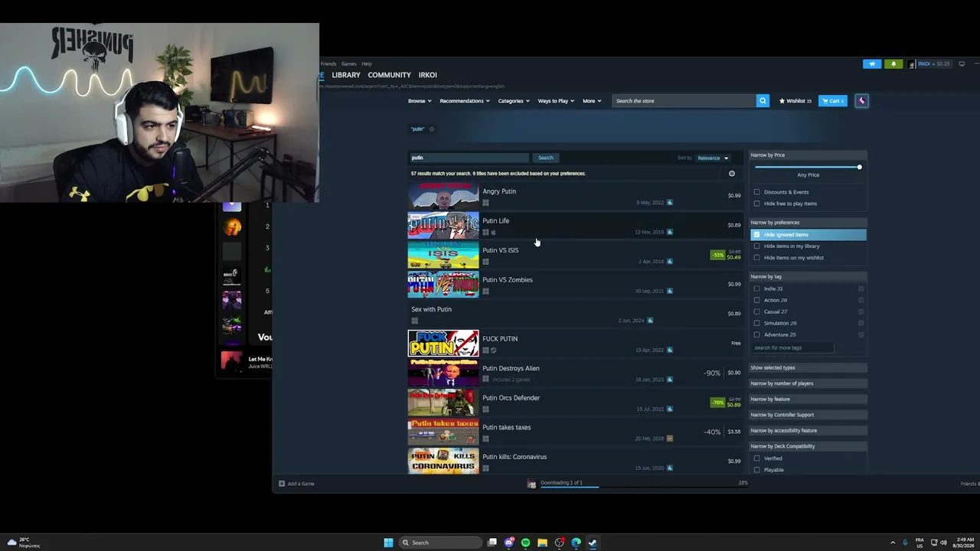This screenshot has width=980, height=551.
Task: Open the green notifications bell
Action: [893, 64]
